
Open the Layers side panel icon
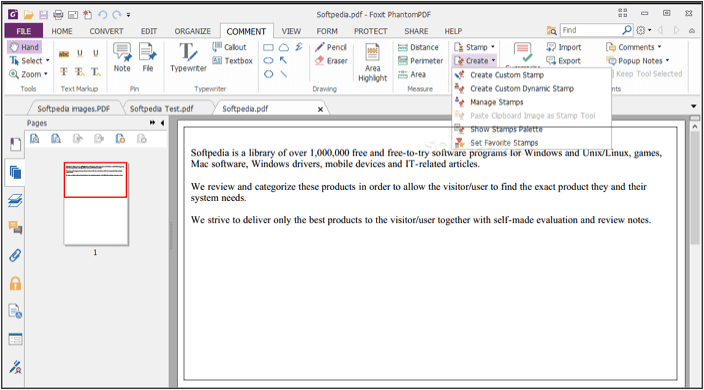coord(15,200)
